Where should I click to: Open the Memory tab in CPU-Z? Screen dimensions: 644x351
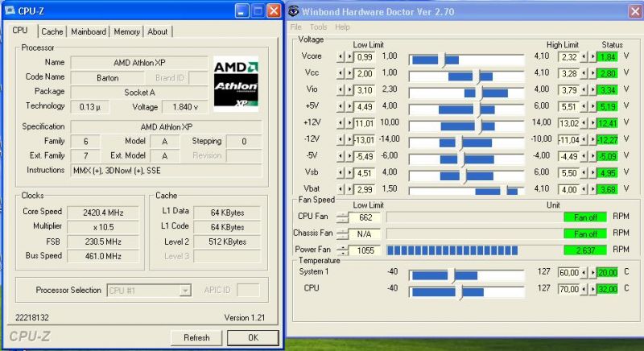(x=126, y=31)
